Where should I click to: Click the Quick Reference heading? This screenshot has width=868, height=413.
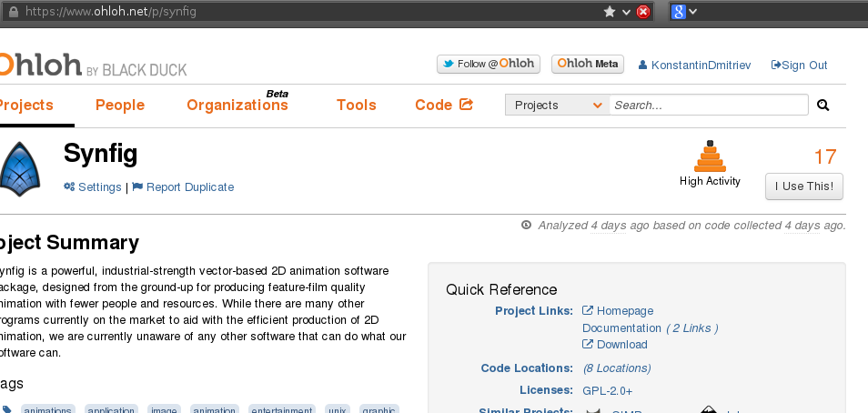coord(501,289)
